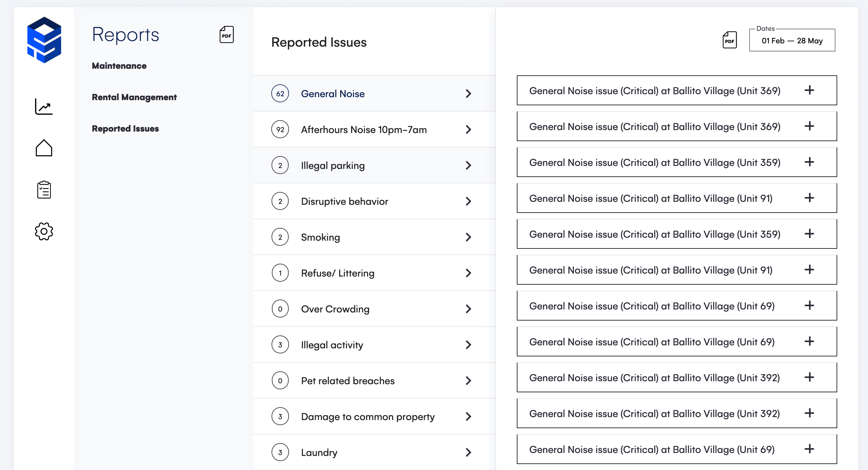The height and width of the screenshot is (470, 868).
Task: Open first Unit 359 General Noise issue text
Action: coord(655,162)
